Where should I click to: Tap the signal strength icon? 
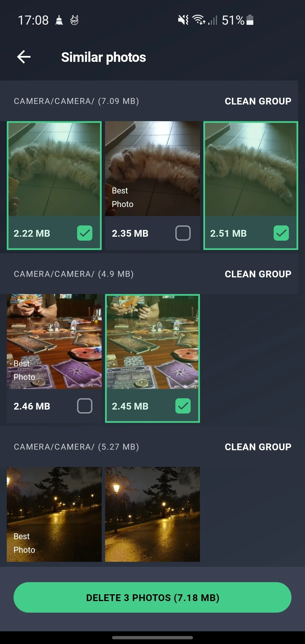click(213, 20)
